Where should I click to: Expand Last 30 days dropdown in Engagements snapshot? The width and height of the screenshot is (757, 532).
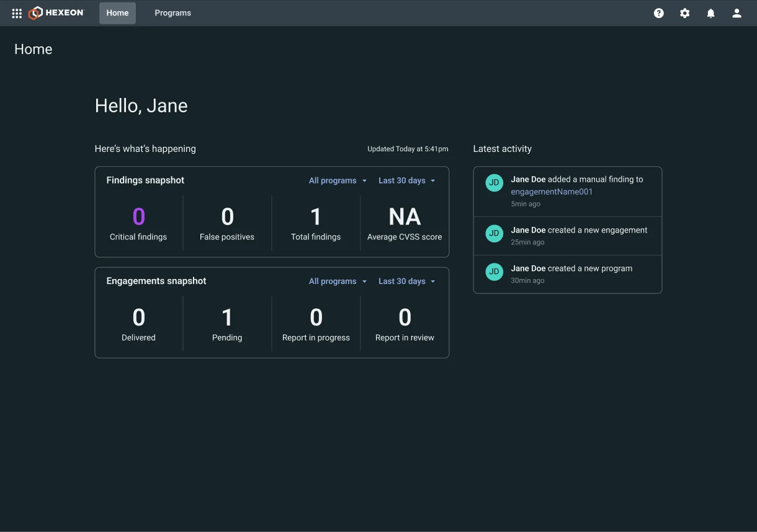[407, 281]
